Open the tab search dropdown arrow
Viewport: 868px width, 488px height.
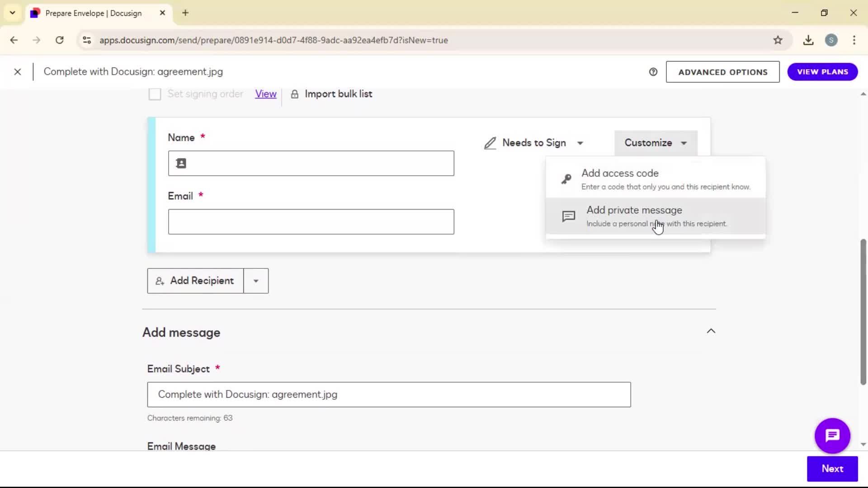coord(13,13)
